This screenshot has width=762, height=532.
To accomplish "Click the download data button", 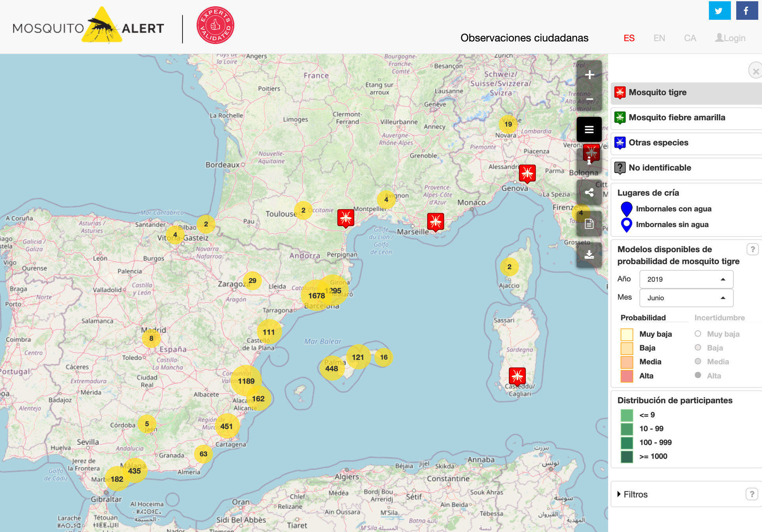I will 589,255.
